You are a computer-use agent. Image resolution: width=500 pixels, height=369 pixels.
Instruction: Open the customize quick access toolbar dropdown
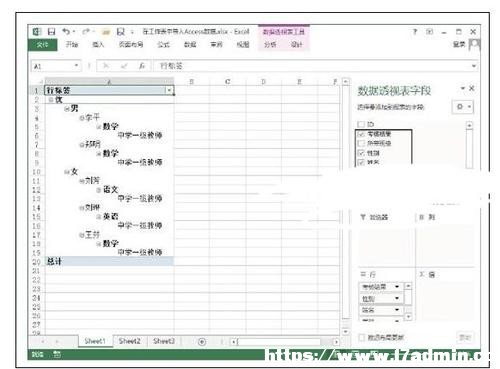click(132, 32)
